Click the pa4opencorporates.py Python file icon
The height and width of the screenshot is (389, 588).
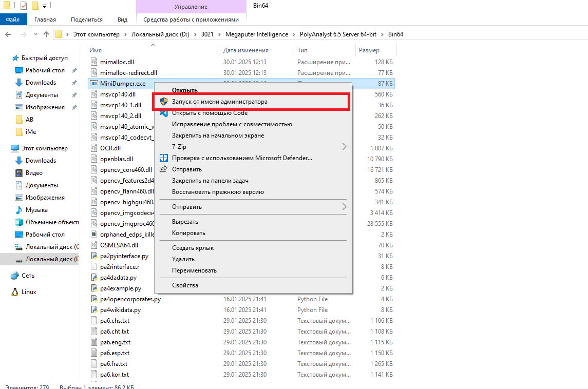click(x=94, y=299)
